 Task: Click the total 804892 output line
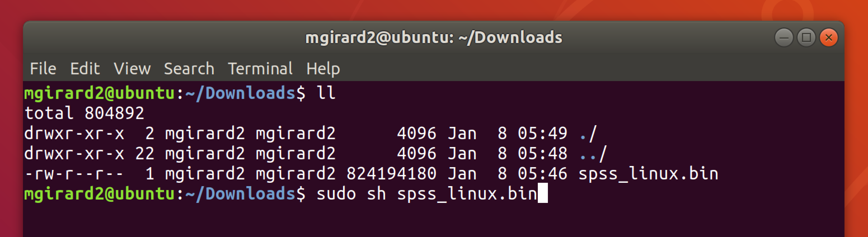click(84, 113)
